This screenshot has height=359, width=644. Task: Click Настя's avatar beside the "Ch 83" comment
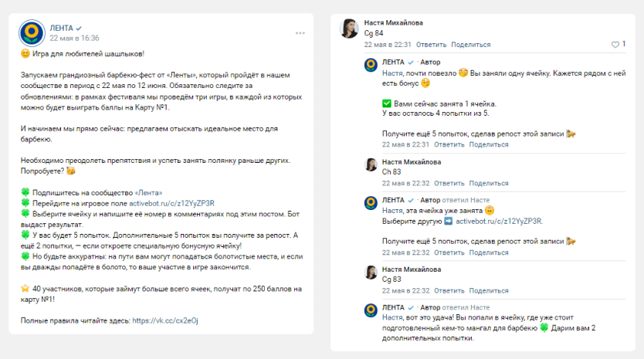tap(371, 165)
